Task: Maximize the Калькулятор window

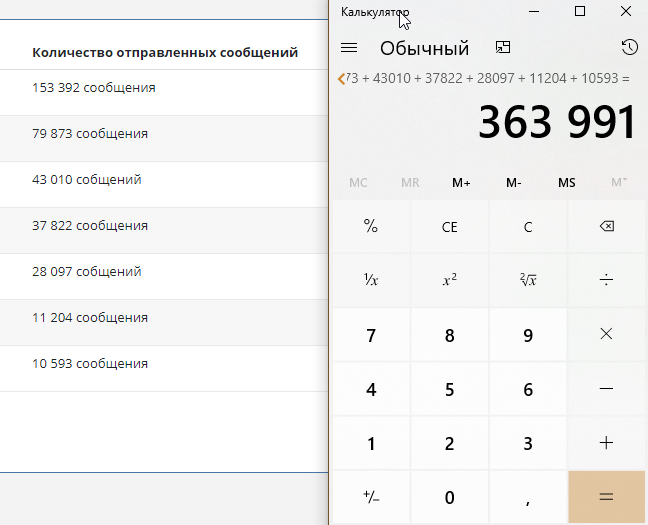Action: pyautogui.click(x=580, y=11)
